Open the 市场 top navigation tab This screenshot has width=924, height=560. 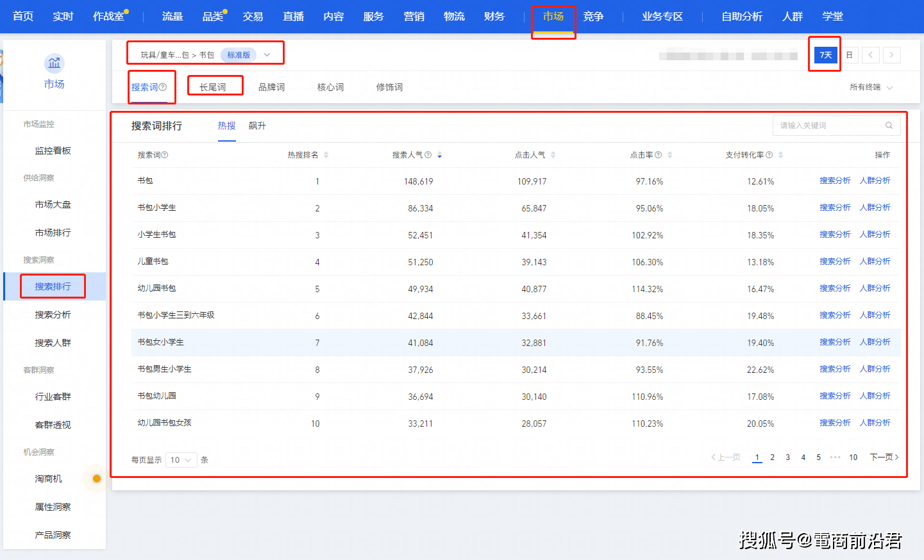[x=553, y=16]
